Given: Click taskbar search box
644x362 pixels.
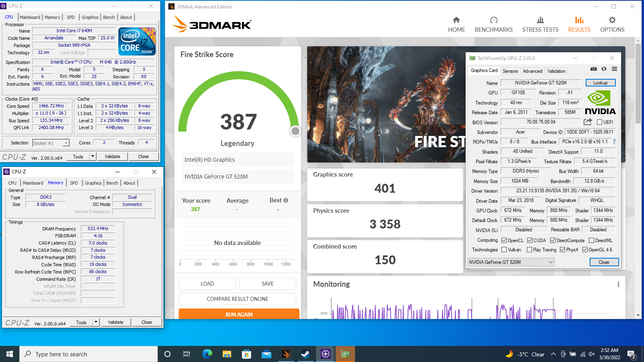Looking at the screenshot, I should [89, 354].
